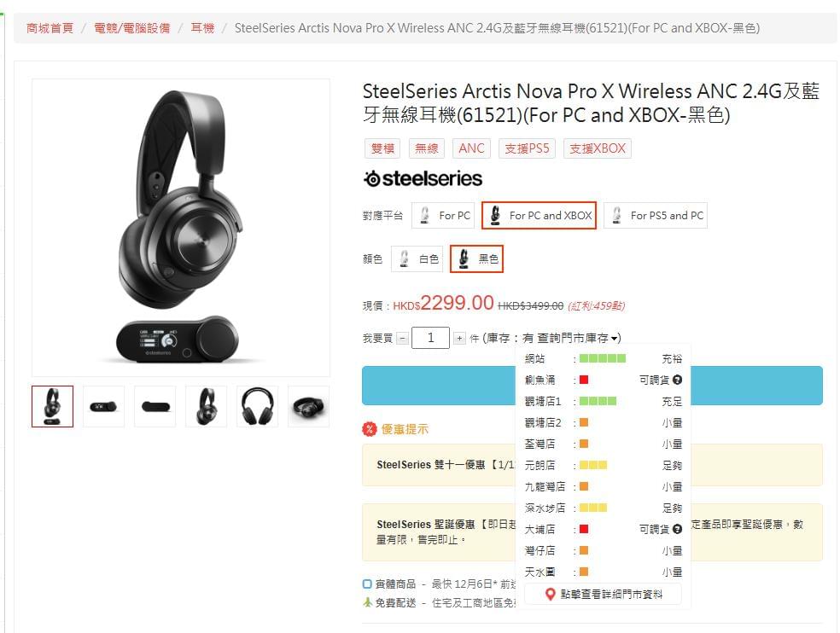This screenshot has height=633, width=840.
Task: Click the 鰂魚涌 store help question icon
Action: (x=677, y=380)
